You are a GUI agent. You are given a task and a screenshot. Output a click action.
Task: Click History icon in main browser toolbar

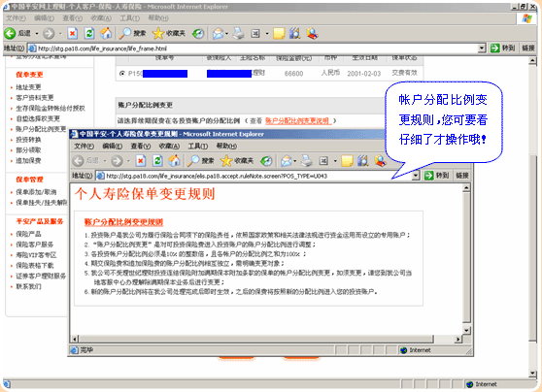click(198, 34)
